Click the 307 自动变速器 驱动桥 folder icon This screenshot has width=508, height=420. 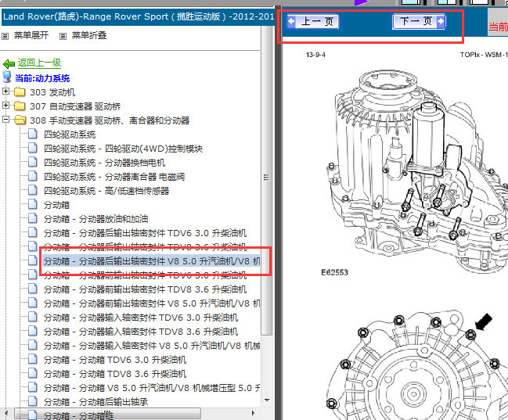[x=20, y=106]
